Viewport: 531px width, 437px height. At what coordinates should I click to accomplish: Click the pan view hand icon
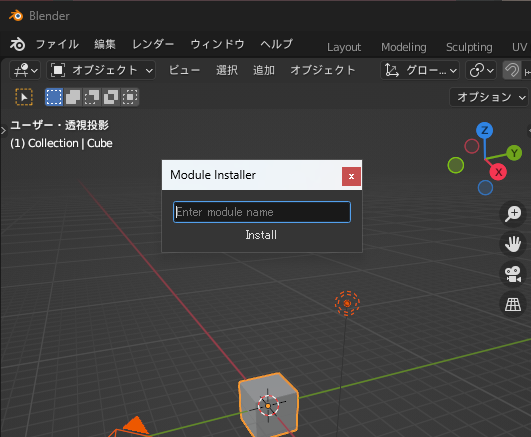pyautogui.click(x=513, y=244)
